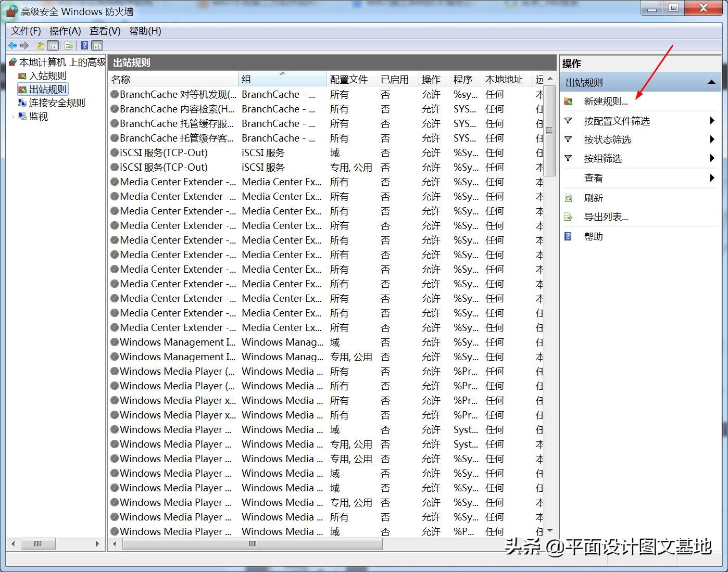Open the 查看(V) menu
Screen dimensions: 728x572
104,31
